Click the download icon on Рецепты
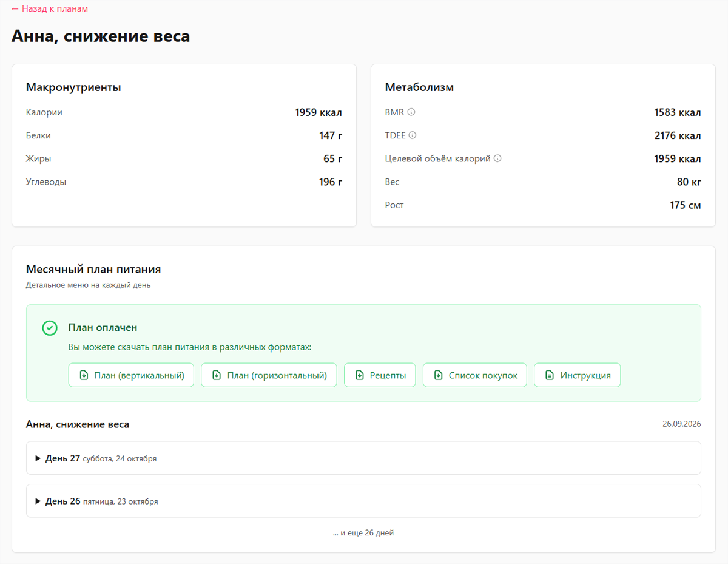 [x=360, y=375]
